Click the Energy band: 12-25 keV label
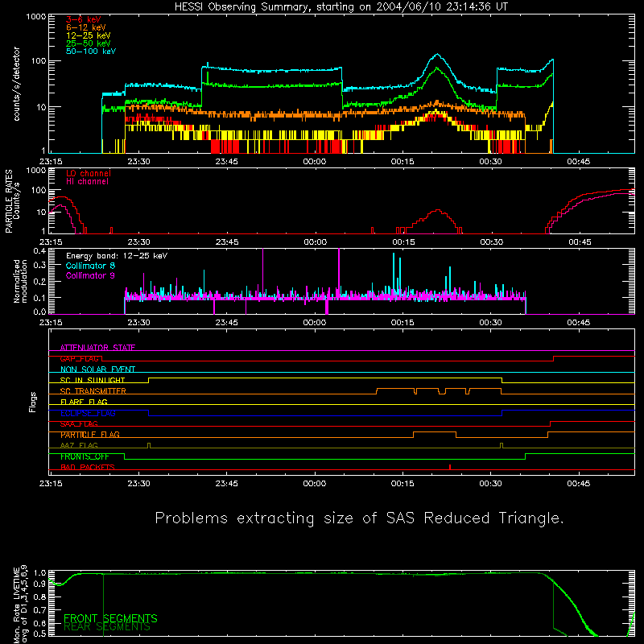This screenshot has height=644, width=644. (117, 256)
